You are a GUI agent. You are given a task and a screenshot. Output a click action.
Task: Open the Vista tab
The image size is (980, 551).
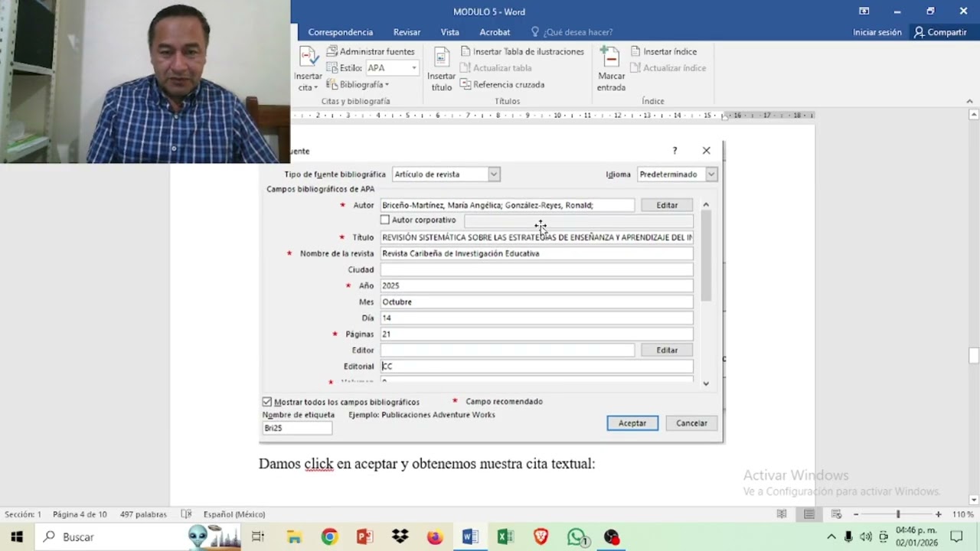coord(450,32)
